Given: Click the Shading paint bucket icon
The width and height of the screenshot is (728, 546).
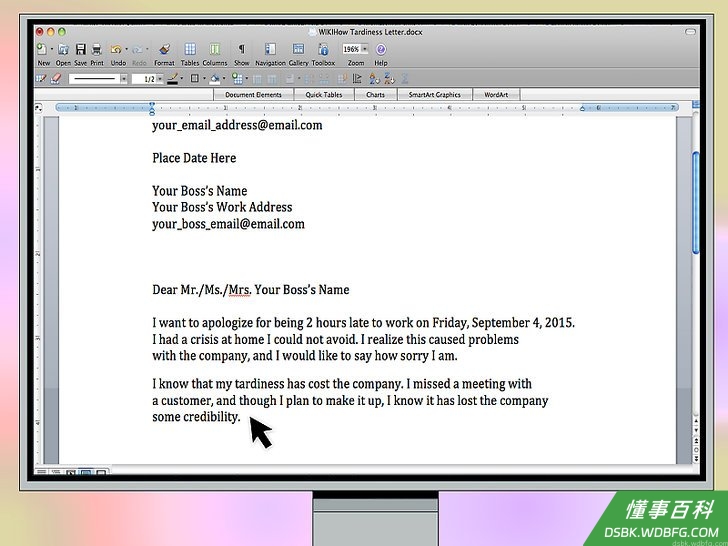Looking at the screenshot, I should [x=214, y=79].
